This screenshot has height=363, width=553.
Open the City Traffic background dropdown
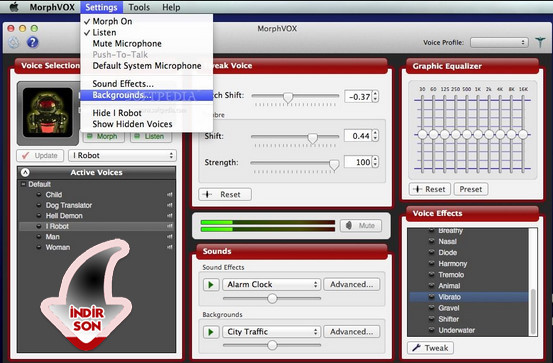pyautogui.click(x=271, y=332)
